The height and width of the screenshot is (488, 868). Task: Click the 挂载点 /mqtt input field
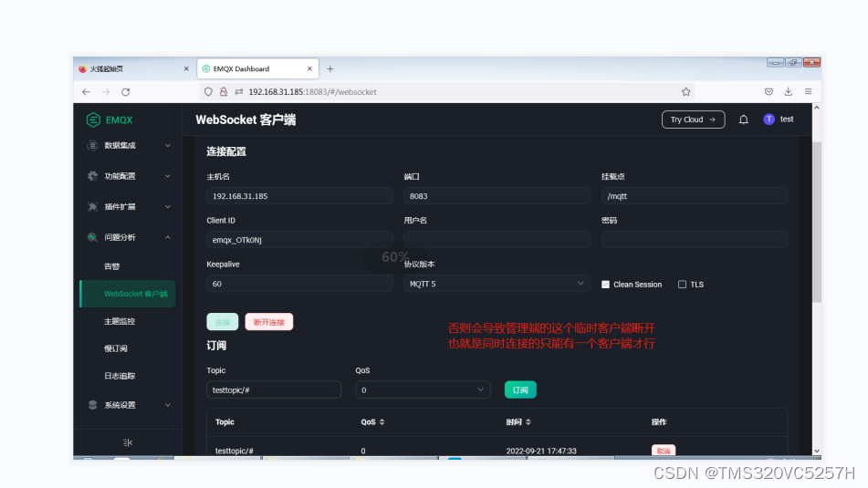click(695, 196)
